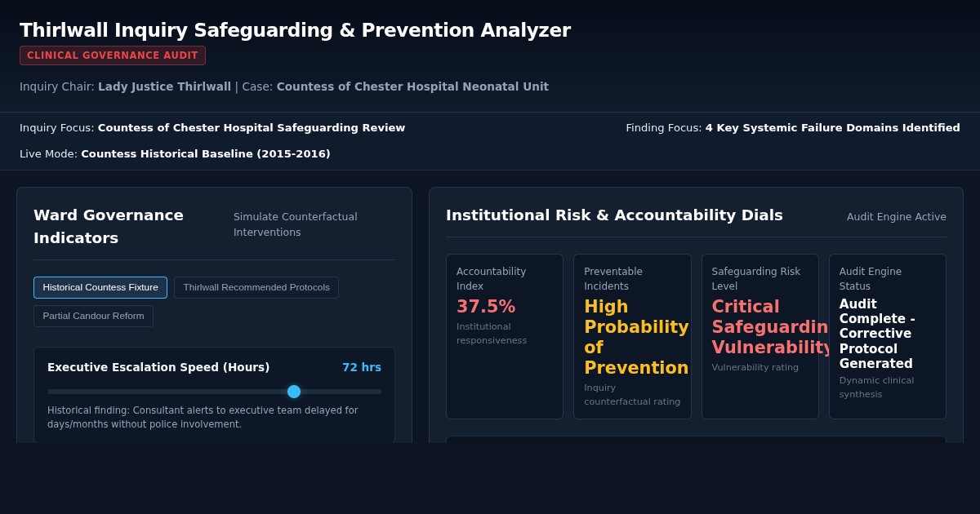
Task: Click the Critical Safeguarding Vulnerability rating
Action: (x=770, y=327)
